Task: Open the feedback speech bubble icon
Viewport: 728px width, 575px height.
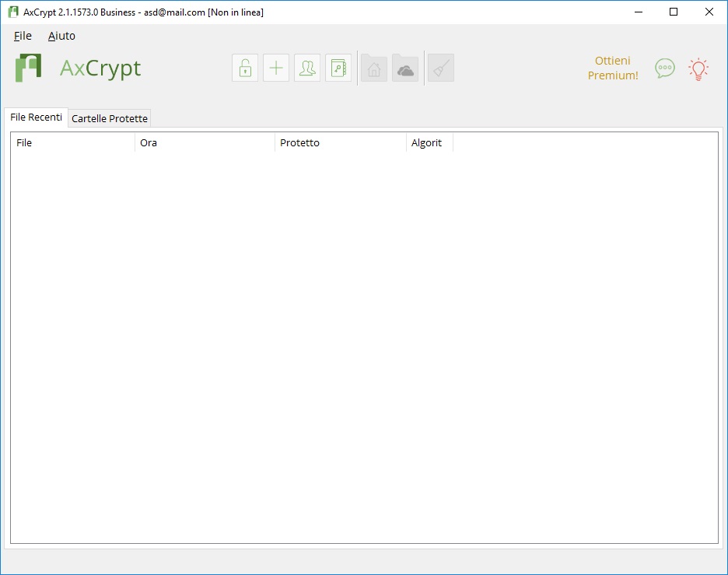Action: point(665,68)
